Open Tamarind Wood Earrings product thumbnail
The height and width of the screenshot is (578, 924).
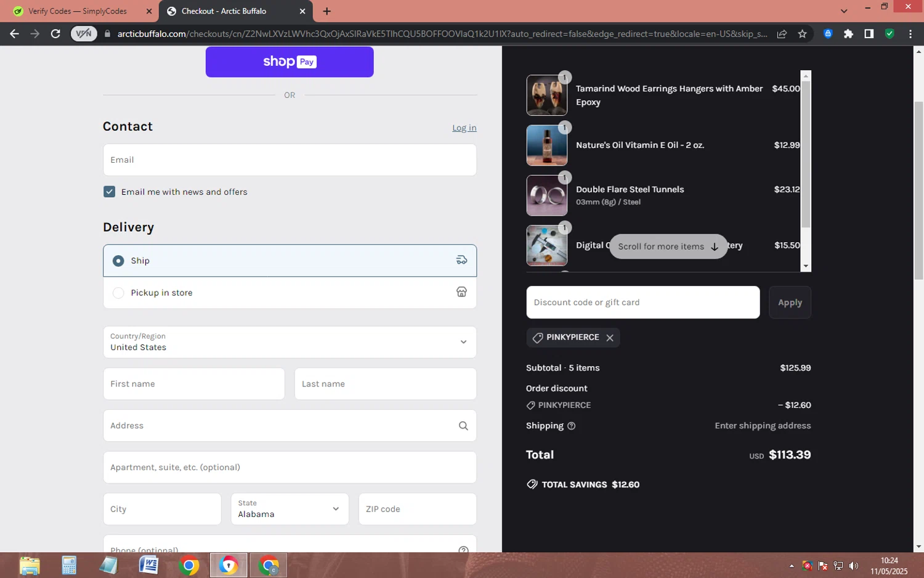pos(546,96)
